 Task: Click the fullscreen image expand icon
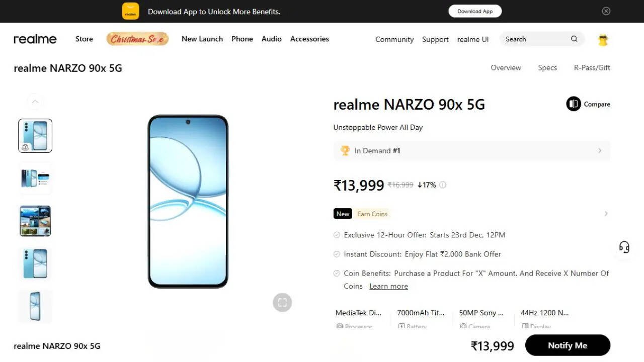pyautogui.click(x=282, y=302)
